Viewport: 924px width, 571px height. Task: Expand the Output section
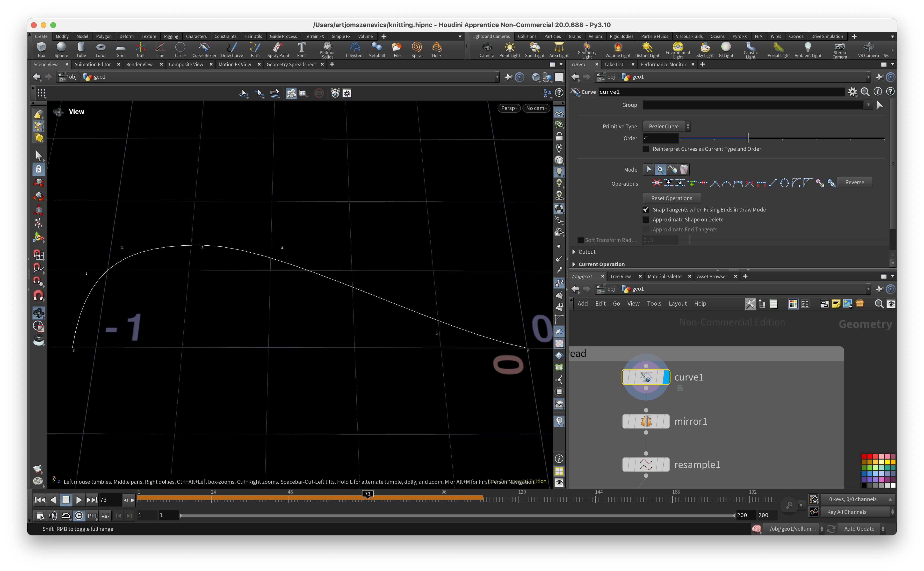(x=574, y=252)
